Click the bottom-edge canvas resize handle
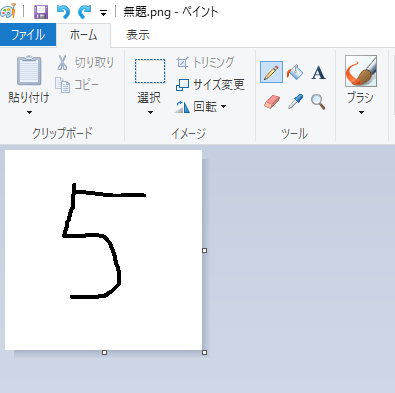Viewport: 395px width, 393px height. click(x=104, y=352)
